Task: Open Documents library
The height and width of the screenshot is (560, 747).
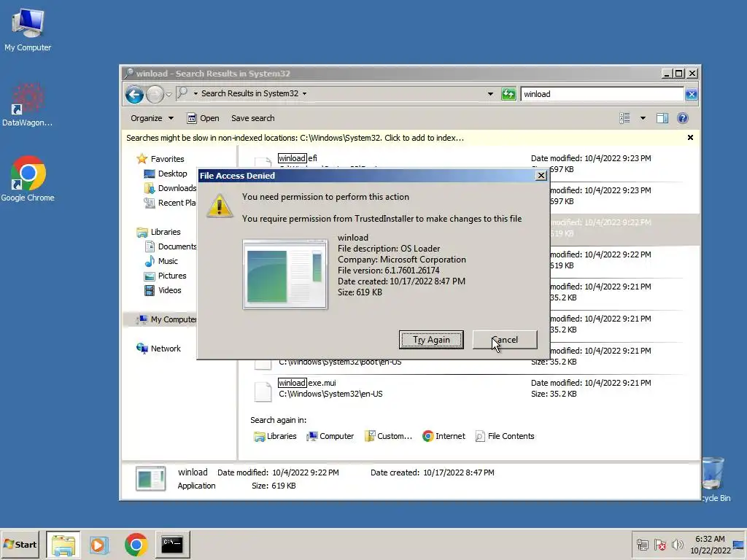Action: click(170, 246)
